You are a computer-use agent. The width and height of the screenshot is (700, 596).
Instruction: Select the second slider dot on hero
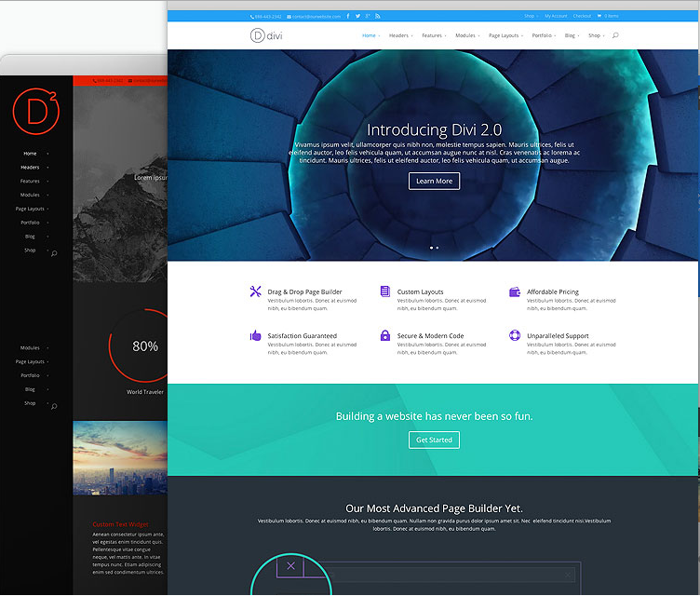[x=437, y=248]
